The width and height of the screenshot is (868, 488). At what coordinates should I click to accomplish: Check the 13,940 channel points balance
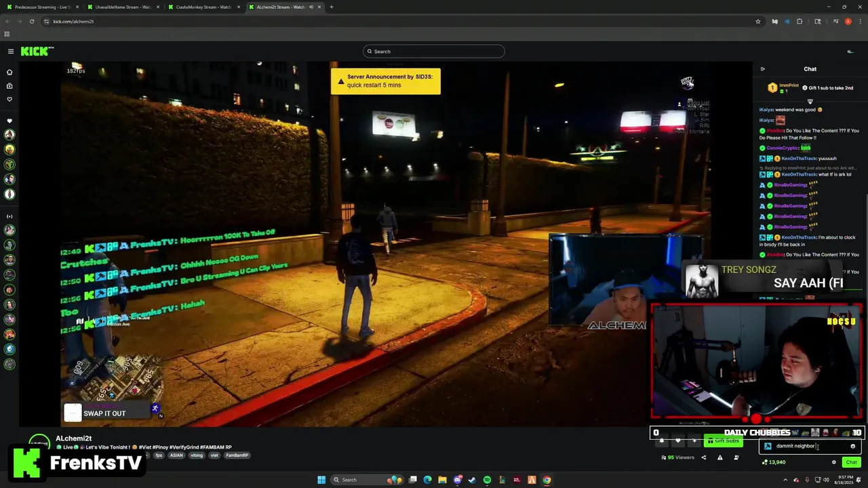click(774, 462)
